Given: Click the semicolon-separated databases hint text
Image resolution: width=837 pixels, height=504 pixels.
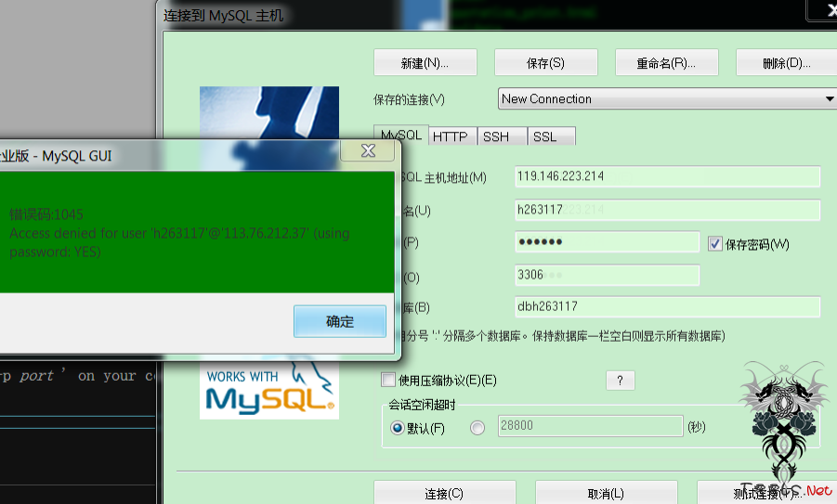Looking at the screenshot, I should pyautogui.click(x=563, y=336).
